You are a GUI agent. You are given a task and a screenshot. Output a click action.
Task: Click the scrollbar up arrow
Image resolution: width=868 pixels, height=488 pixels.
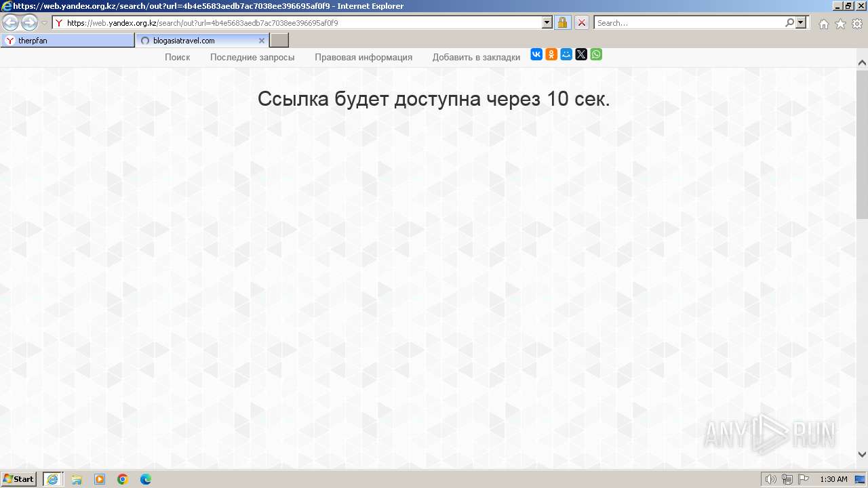tap(862, 62)
